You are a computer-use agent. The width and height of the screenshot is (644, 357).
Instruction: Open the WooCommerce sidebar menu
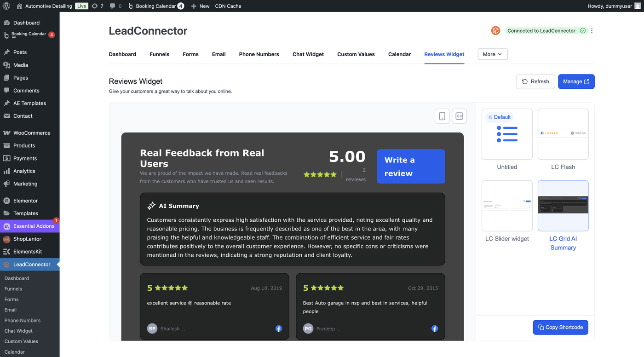[32, 133]
